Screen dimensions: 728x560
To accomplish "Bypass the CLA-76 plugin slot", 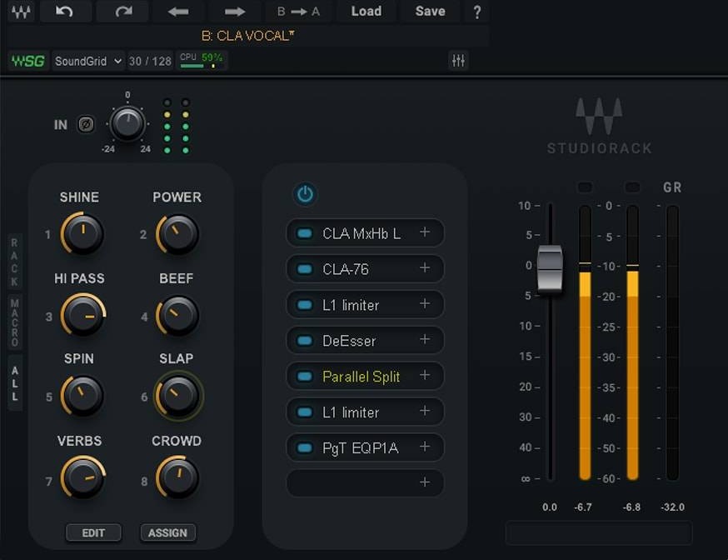I will [x=305, y=269].
